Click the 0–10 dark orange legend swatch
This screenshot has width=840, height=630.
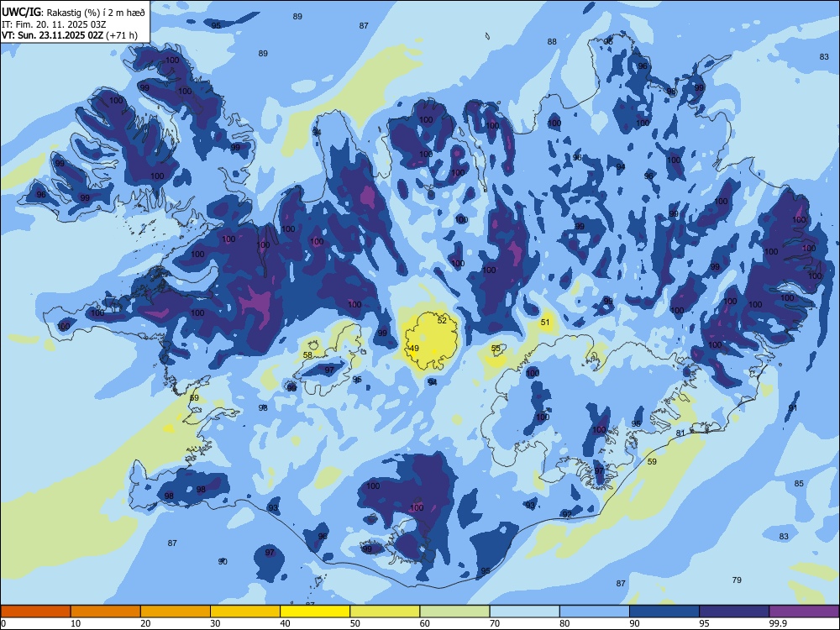[35, 612]
